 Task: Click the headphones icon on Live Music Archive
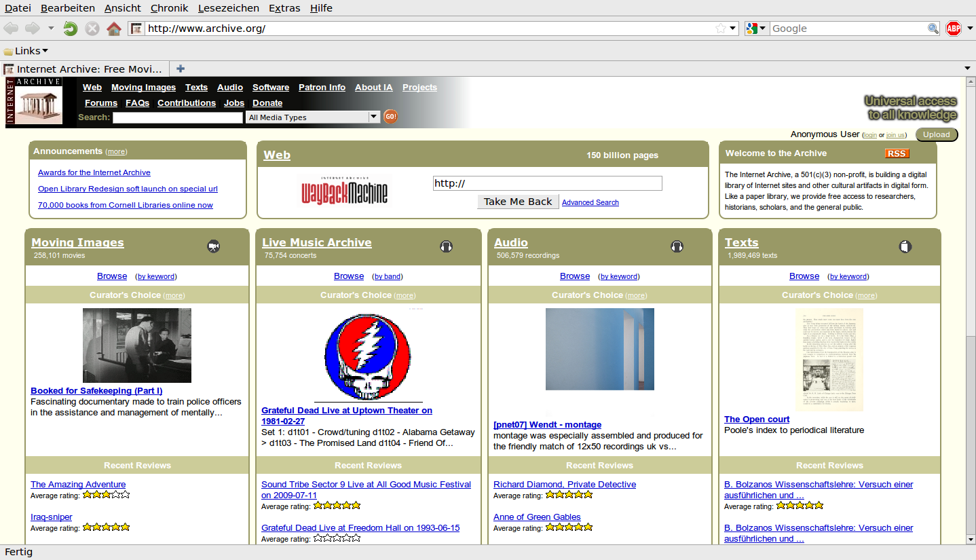[446, 246]
